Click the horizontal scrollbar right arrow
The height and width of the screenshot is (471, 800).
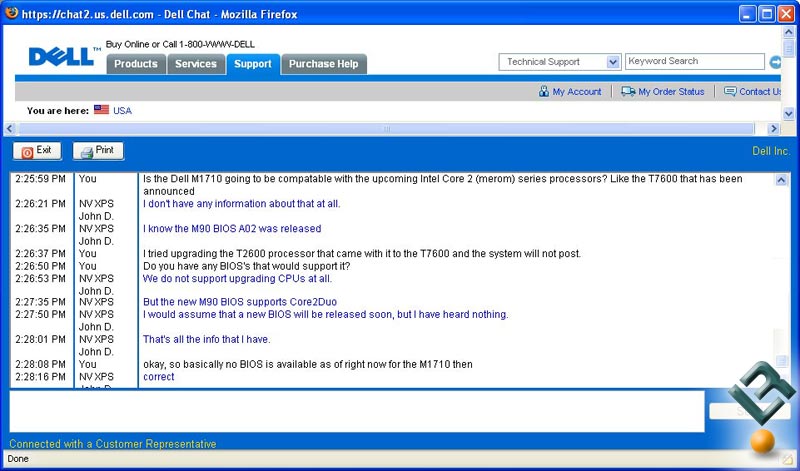pos(773,129)
